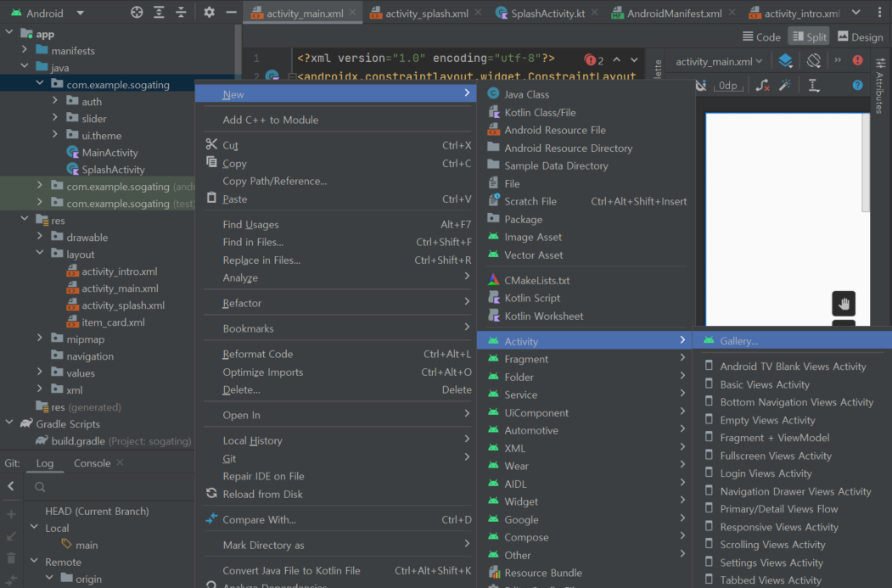This screenshot has height=588, width=892.
Task: Click the Infer Constraints magic wand icon
Action: 785,86
